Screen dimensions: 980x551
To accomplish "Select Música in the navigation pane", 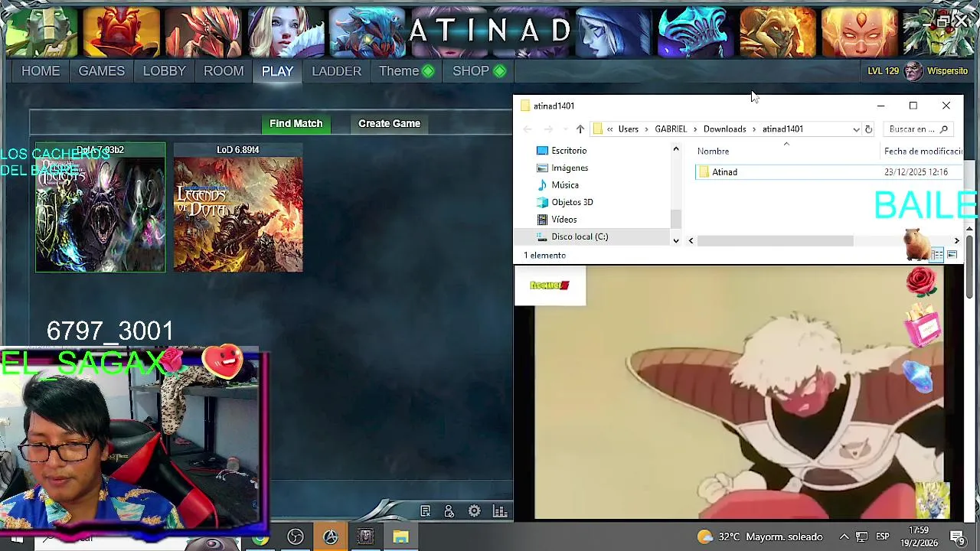I will click(x=565, y=185).
